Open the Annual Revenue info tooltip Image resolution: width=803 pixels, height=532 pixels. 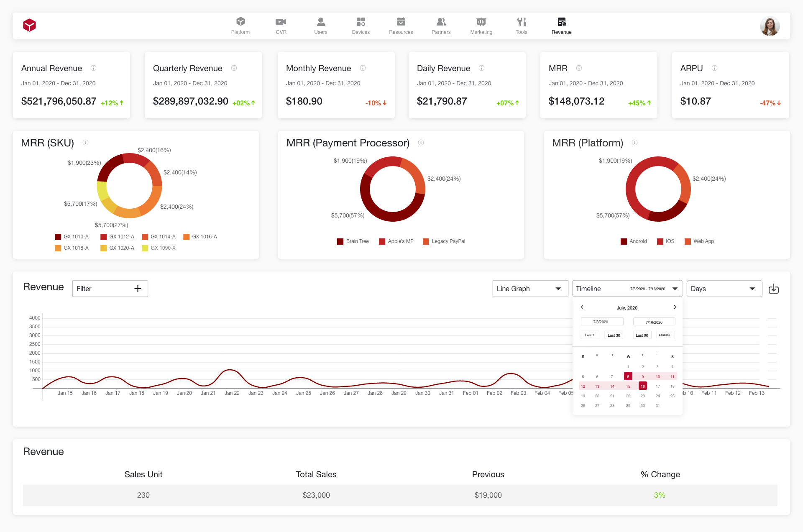94,68
